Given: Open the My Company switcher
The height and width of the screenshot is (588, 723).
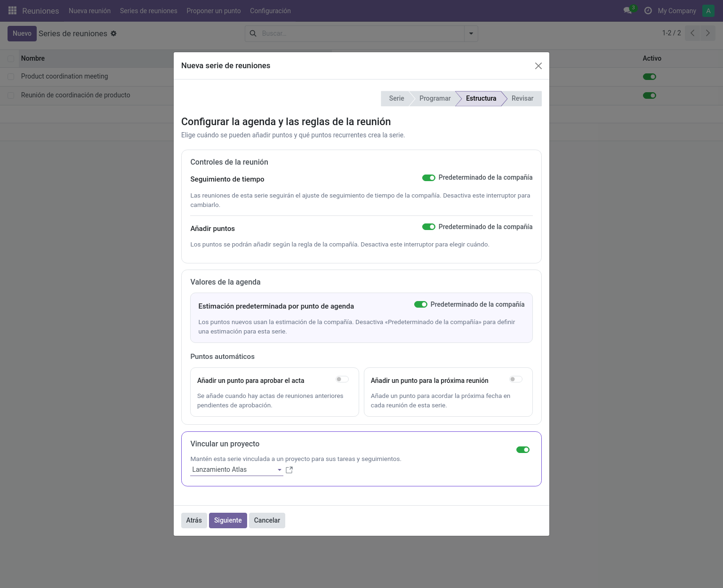Looking at the screenshot, I should [677, 11].
